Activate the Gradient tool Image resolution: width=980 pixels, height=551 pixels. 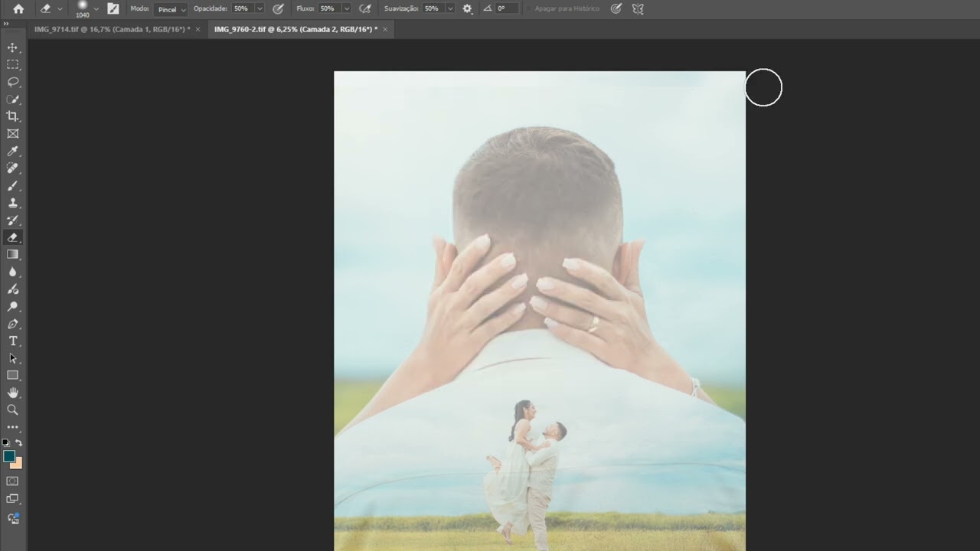click(x=12, y=254)
